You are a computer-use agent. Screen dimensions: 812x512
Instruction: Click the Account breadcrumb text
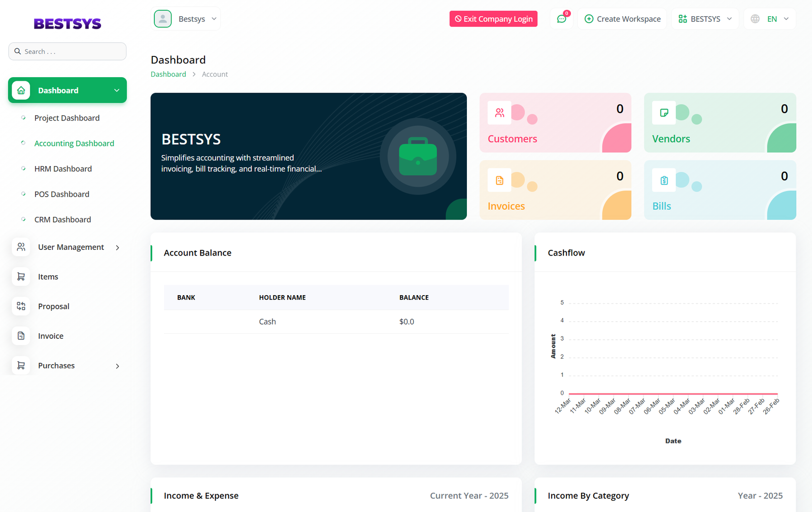click(215, 74)
